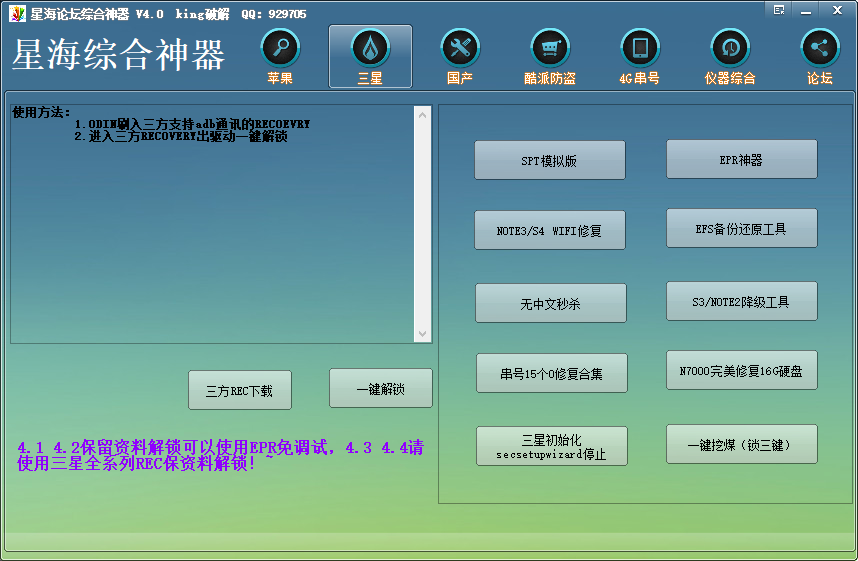This screenshot has width=858, height=561.
Task: Minimize the 星海 application window
Action: (x=806, y=10)
